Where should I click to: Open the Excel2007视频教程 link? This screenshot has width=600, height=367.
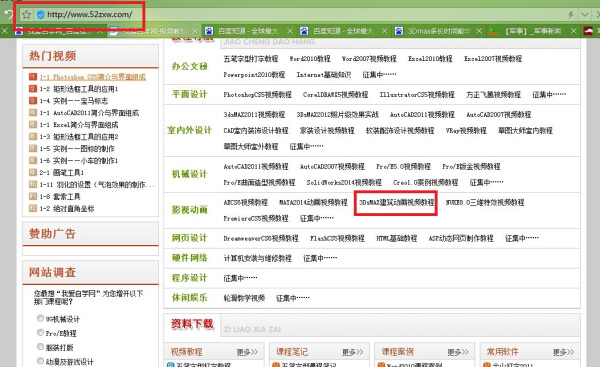tap(493, 59)
